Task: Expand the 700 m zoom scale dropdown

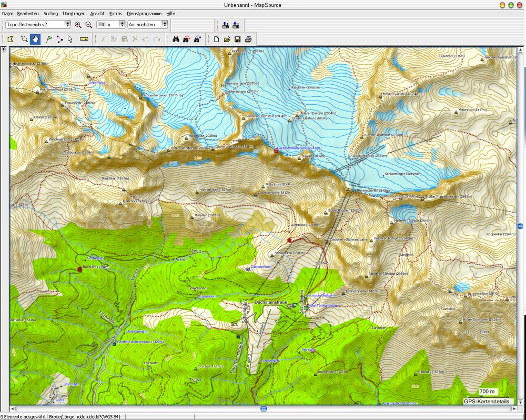Action: pos(122,25)
